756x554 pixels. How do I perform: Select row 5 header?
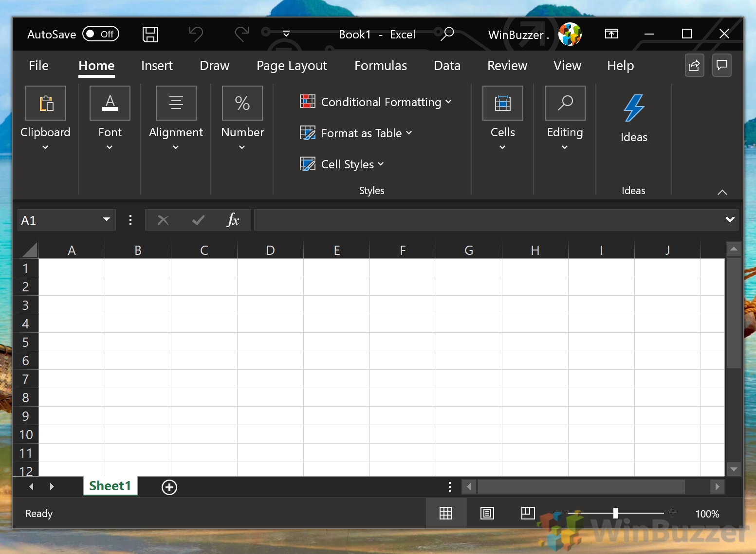(25, 342)
